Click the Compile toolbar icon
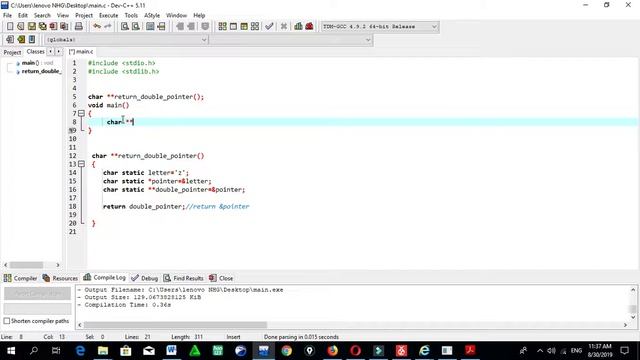This screenshot has height=360, width=640. click(222, 27)
